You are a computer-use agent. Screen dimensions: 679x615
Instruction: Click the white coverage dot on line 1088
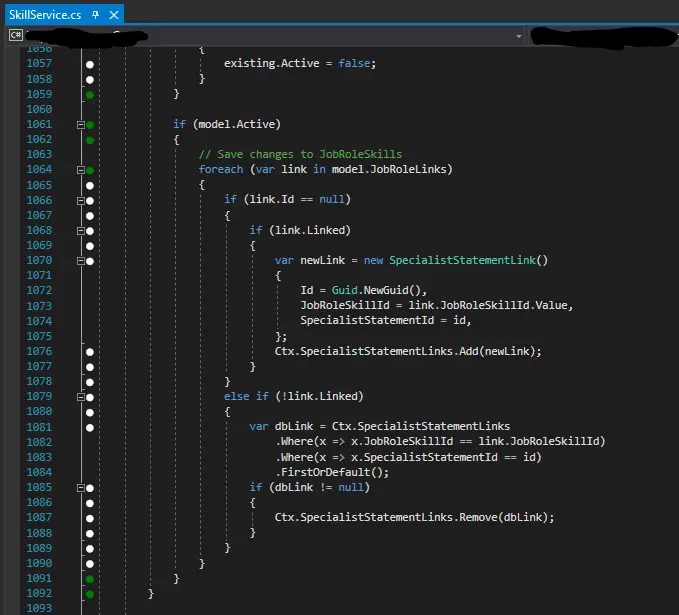[90, 534]
